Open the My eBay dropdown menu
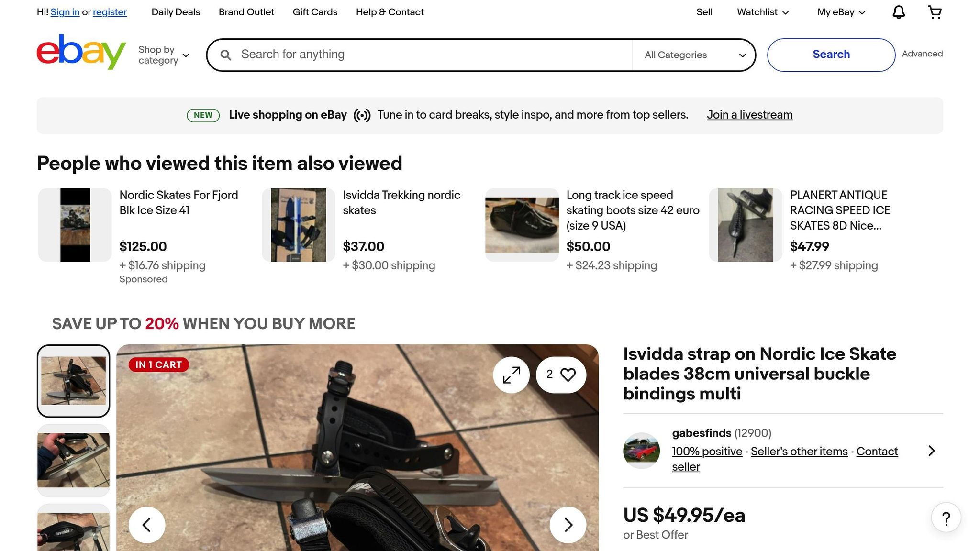Screen dimensions: 980x551 point(841,12)
